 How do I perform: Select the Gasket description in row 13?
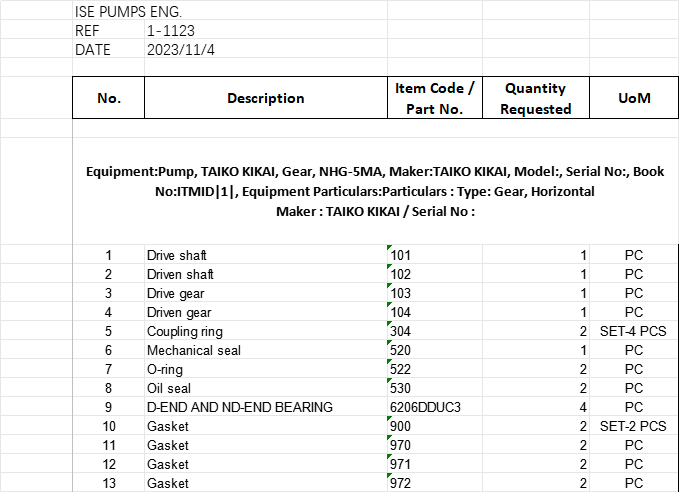[x=265, y=483]
